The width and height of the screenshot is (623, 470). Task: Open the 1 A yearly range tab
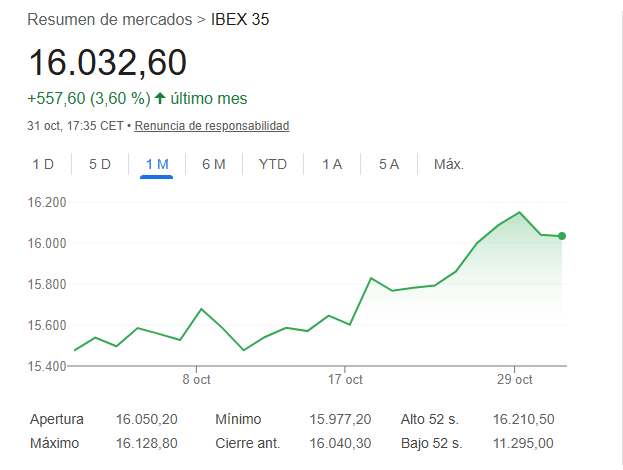point(332,164)
